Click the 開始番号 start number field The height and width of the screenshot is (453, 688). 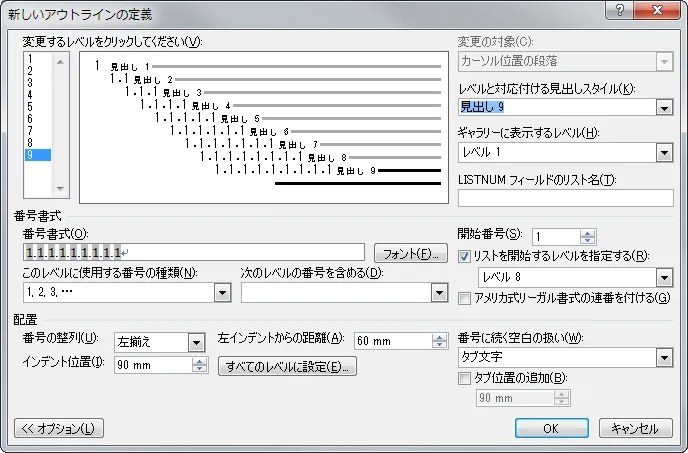coord(556,237)
